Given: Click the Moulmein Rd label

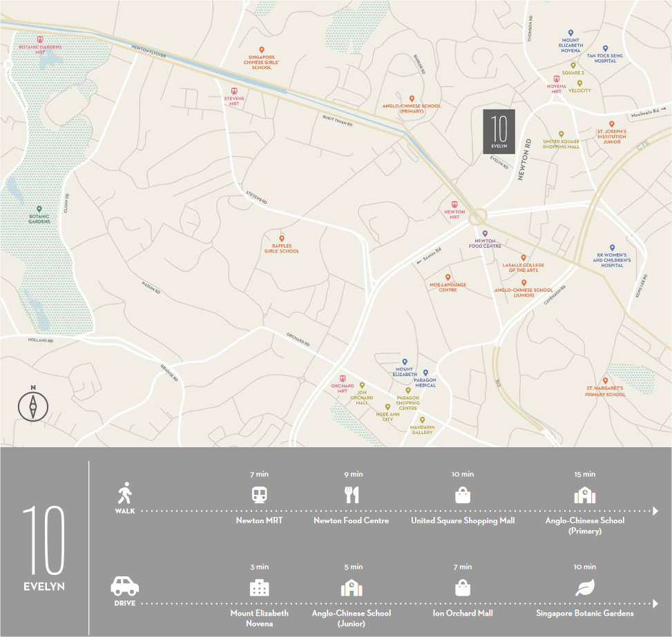Looking at the screenshot, I should coord(649,112).
